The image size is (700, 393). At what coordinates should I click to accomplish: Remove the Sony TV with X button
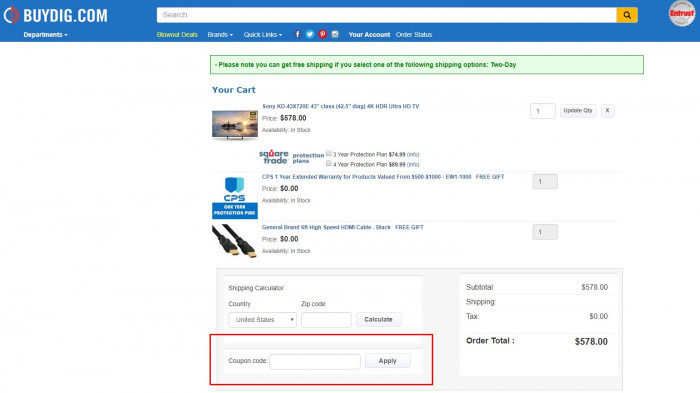[x=607, y=110]
